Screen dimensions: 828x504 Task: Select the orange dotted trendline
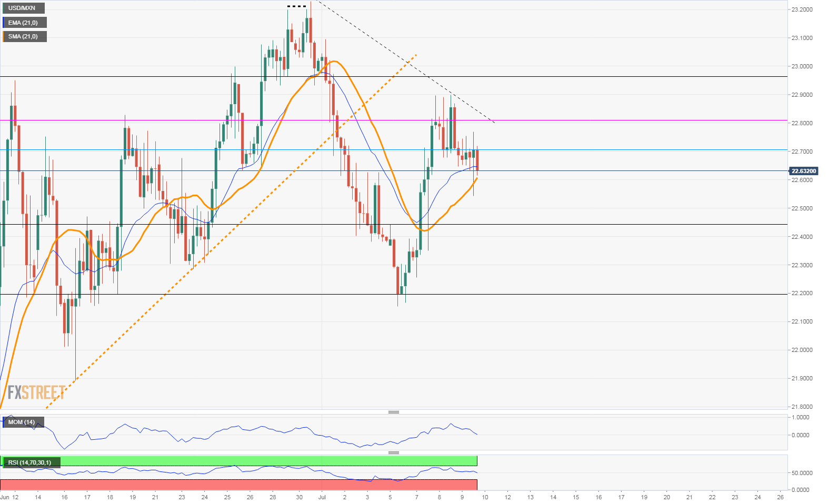coord(232,231)
